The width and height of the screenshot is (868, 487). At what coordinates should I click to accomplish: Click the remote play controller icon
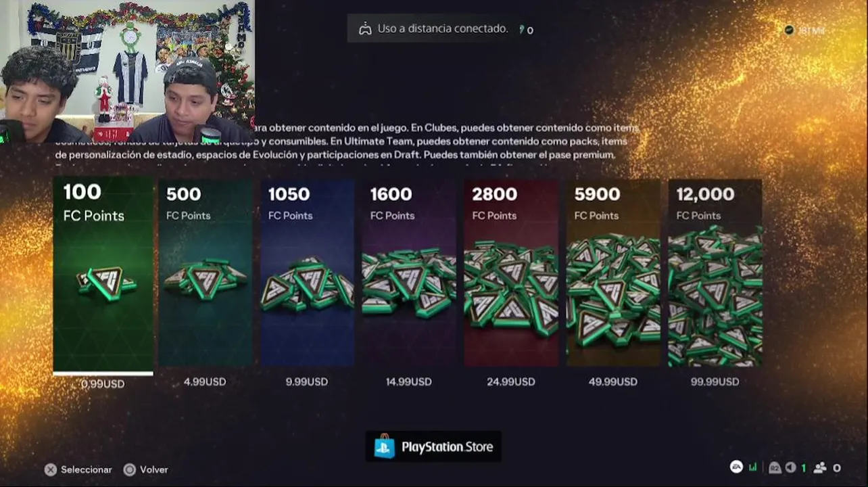click(365, 29)
